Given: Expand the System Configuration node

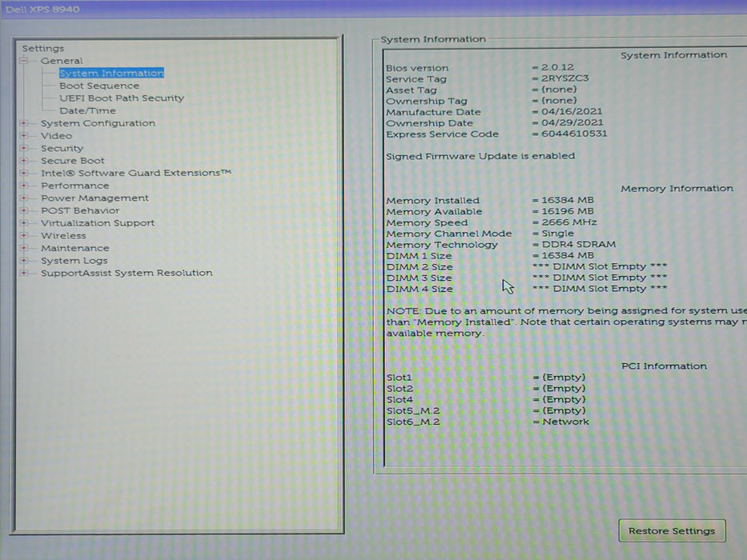Looking at the screenshot, I should (x=24, y=123).
